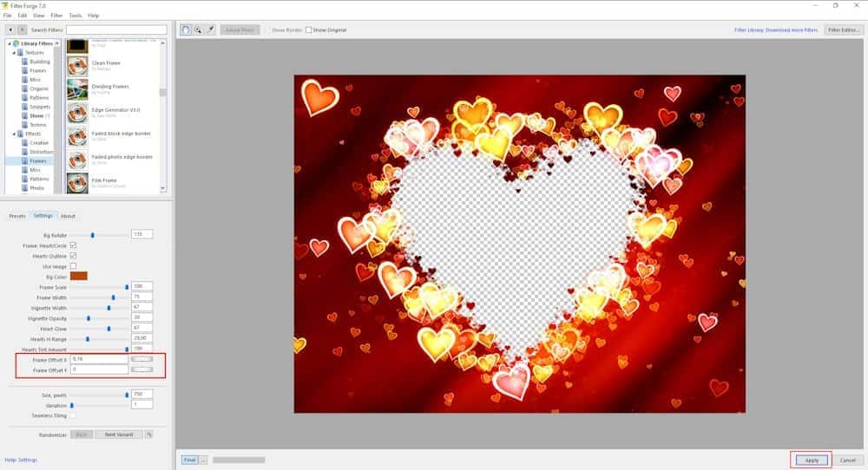Enable the Use Image checkbox
Viewport: 868px width, 470px height.
(73, 266)
